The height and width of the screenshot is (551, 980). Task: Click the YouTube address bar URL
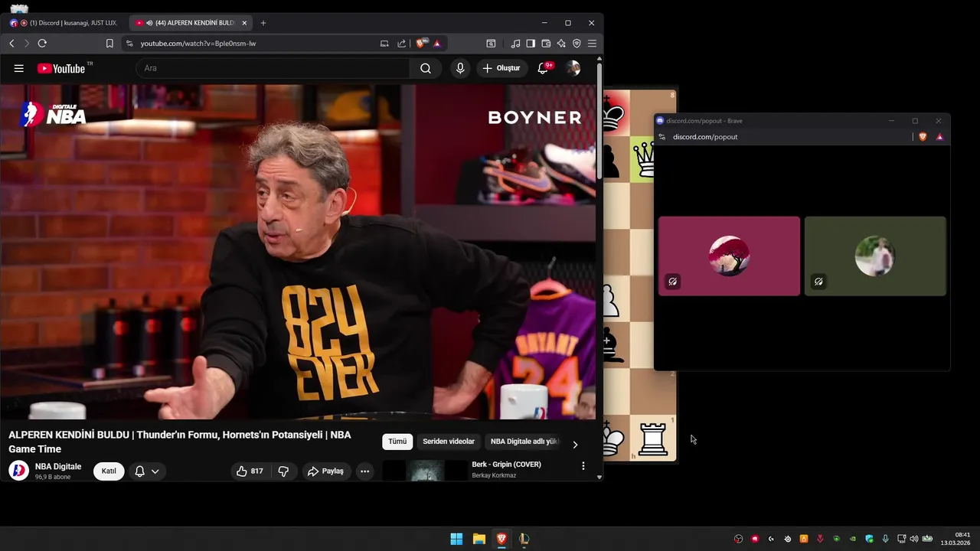click(198, 44)
